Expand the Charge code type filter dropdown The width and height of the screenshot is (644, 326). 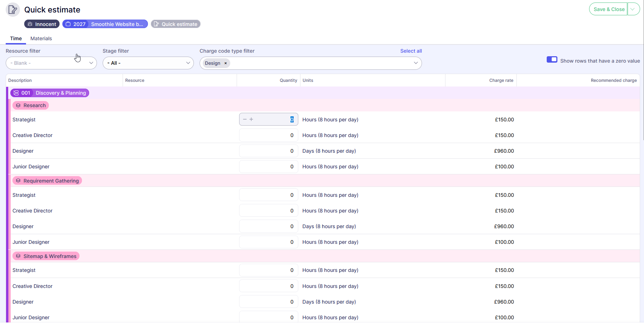coord(416,63)
